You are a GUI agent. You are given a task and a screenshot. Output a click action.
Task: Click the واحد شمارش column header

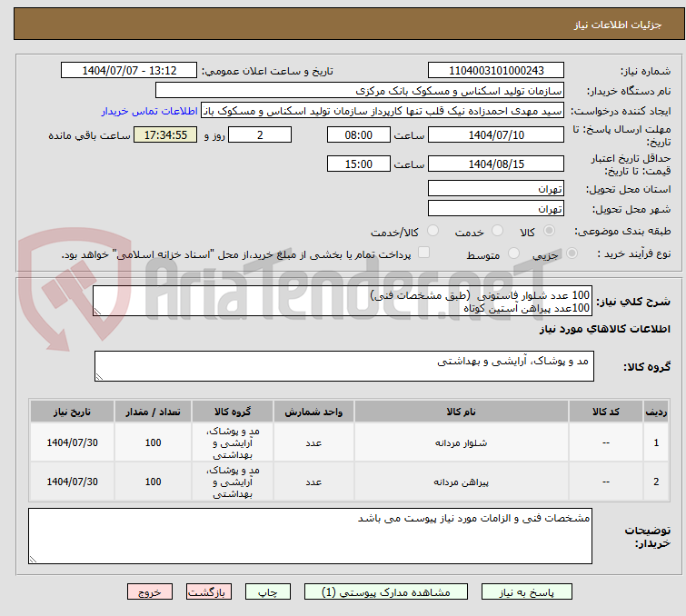313,412
